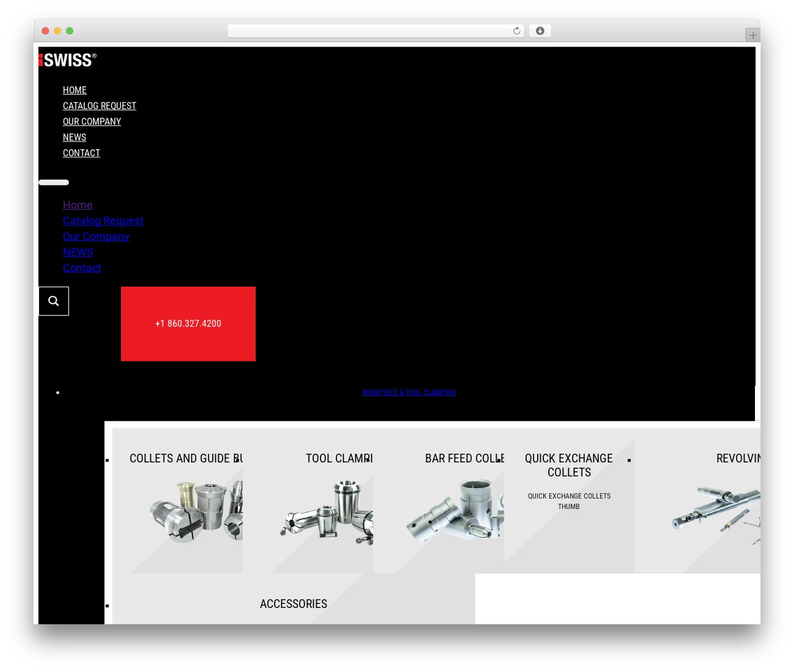Viewport: 794px width, 672px height.
Task: Open the Bar Feed Collets product image
Action: tap(455, 511)
